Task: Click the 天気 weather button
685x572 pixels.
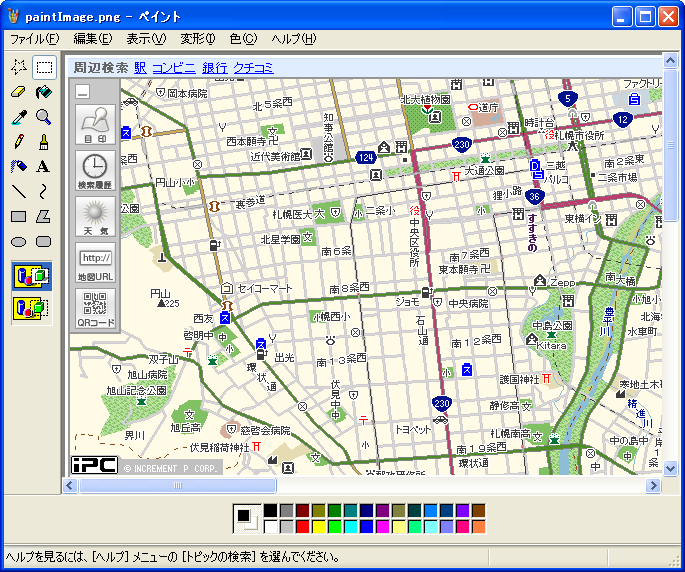Action: click(x=95, y=217)
